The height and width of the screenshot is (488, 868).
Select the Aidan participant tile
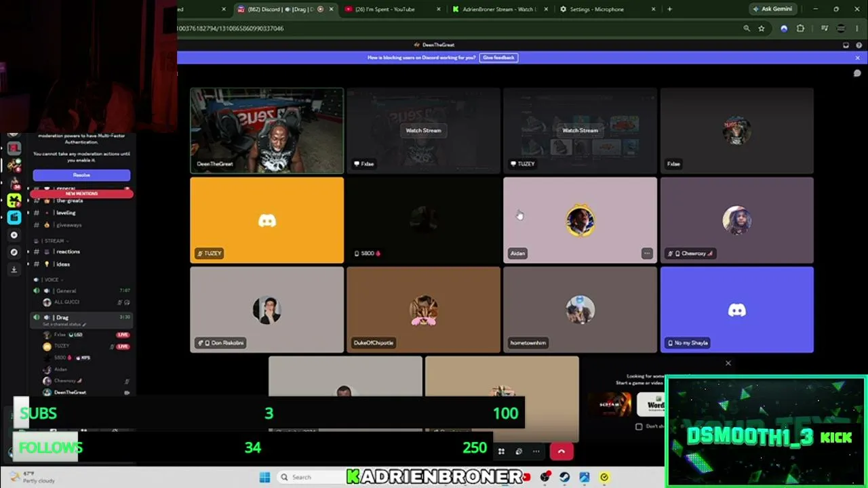580,220
